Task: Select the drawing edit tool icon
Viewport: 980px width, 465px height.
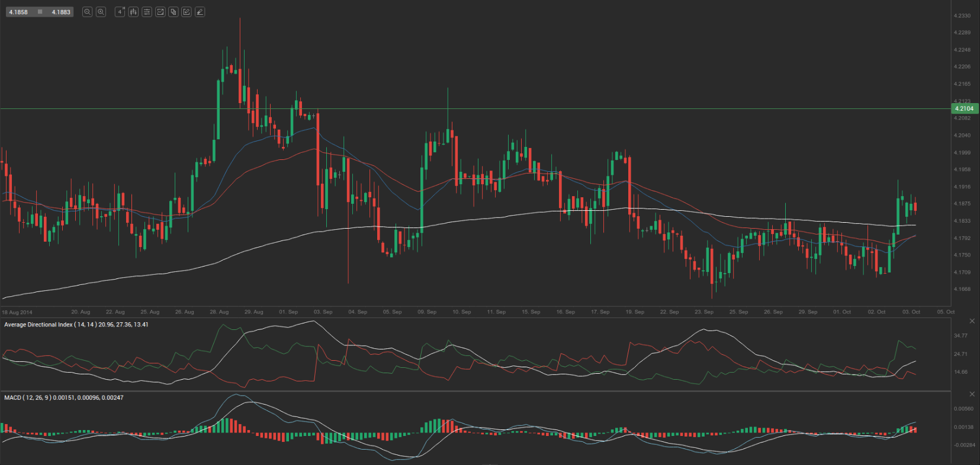Action: pos(187,12)
